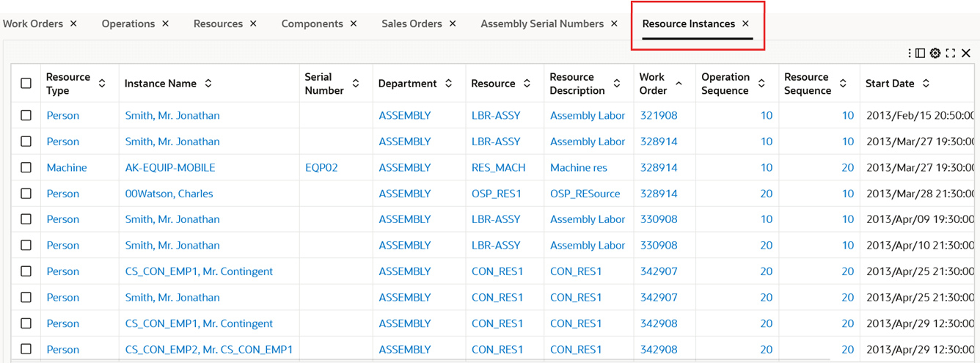Sort by the Department column
The height and width of the screenshot is (363, 980).
(x=448, y=84)
